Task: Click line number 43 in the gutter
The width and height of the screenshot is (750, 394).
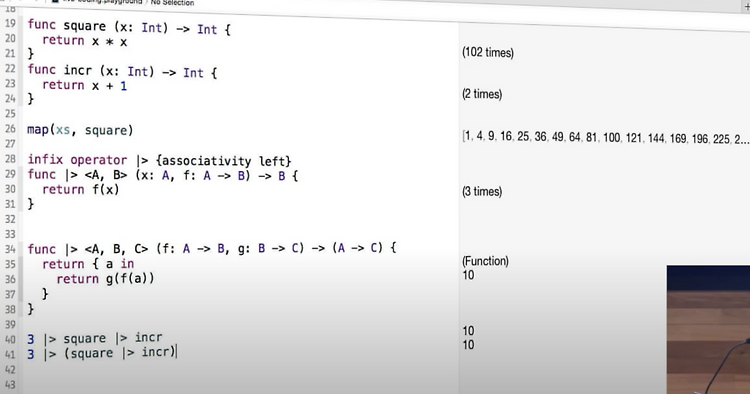Action: click(x=10, y=384)
